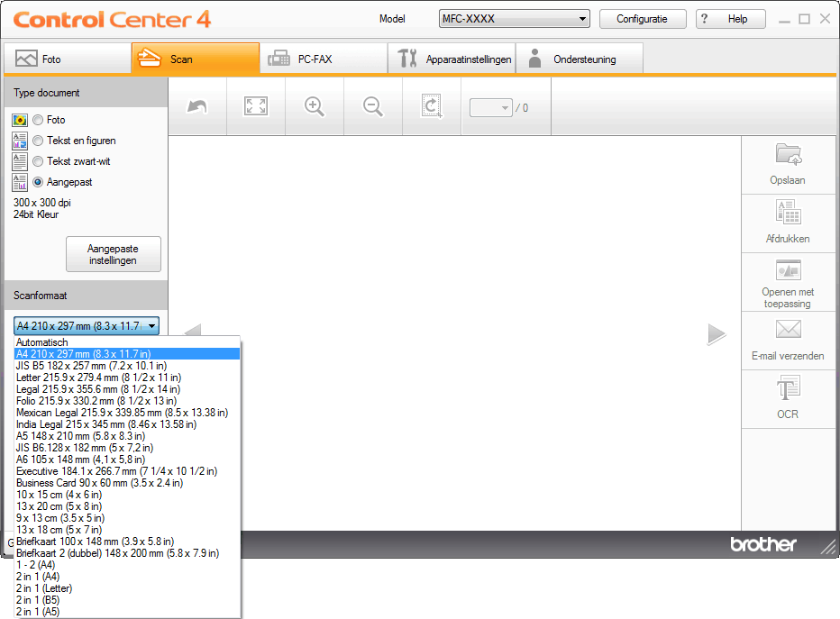840x619 pixels.
Task: Open the page number dropdown in toolbar
Action: 490,107
